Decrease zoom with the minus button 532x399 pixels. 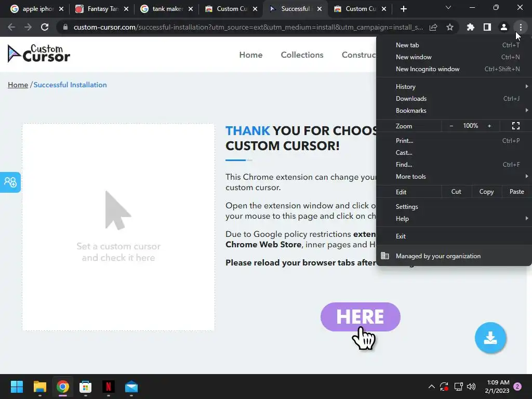point(451,126)
